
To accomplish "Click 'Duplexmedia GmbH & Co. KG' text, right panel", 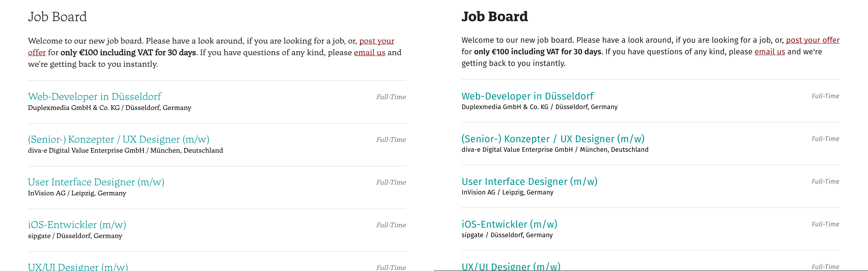I will 505,107.
